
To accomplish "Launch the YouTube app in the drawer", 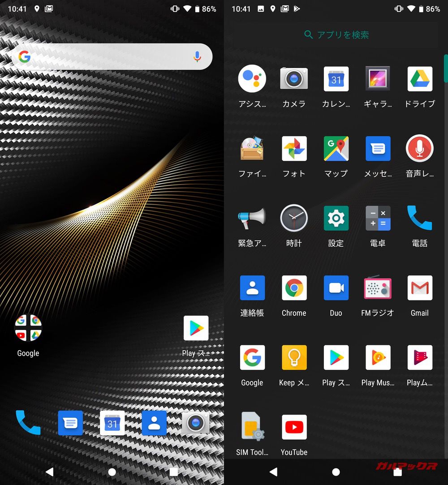I will (x=294, y=427).
